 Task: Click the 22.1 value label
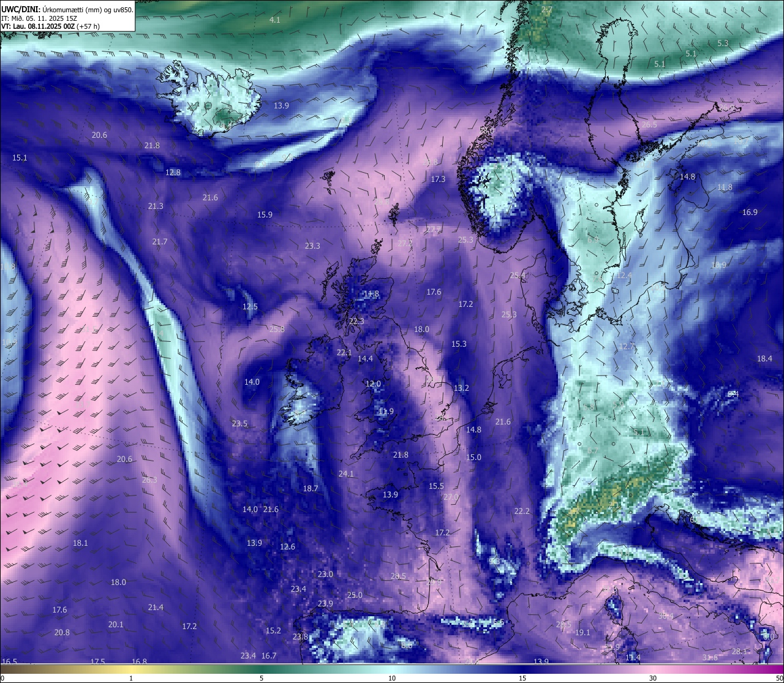[344, 353]
